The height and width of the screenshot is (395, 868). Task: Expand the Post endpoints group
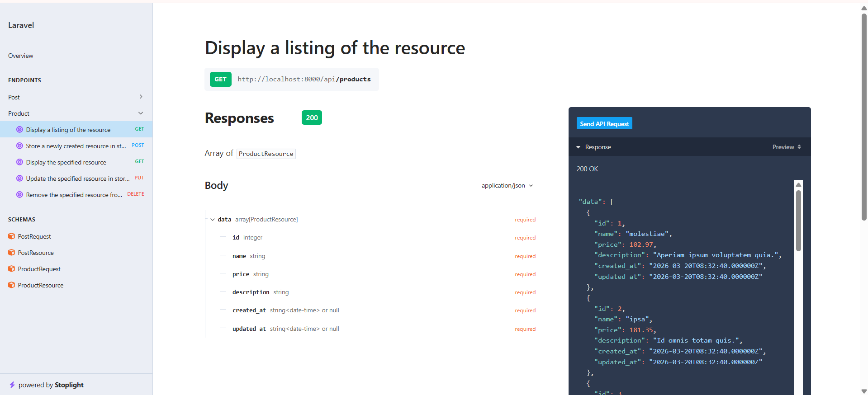141,97
